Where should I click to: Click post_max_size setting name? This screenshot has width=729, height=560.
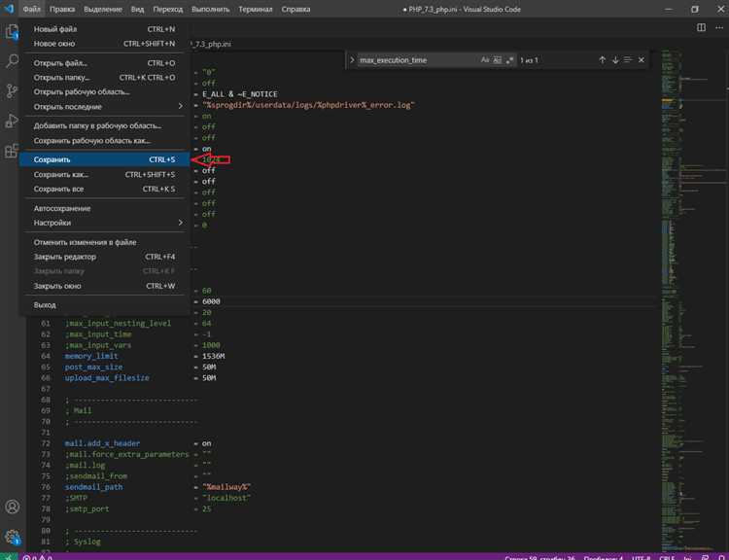click(x=93, y=367)
